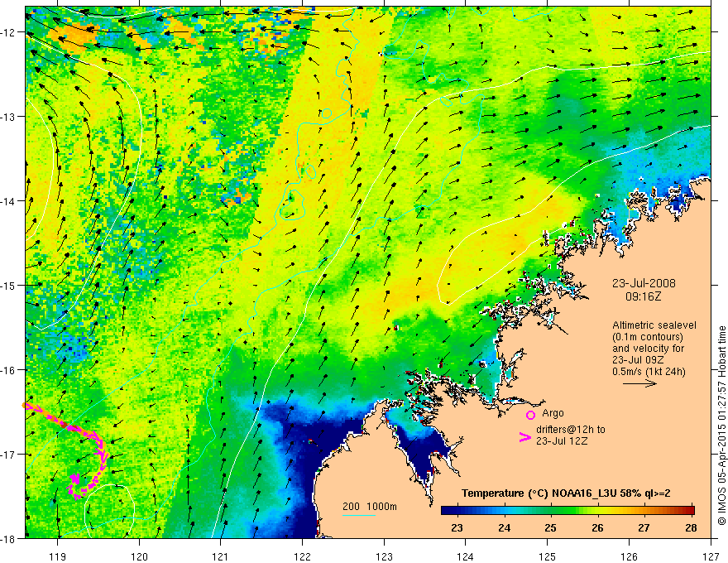This screenshot has width=728, height=563.
Task: Click color bar label 25
Action: click(550, 527)
